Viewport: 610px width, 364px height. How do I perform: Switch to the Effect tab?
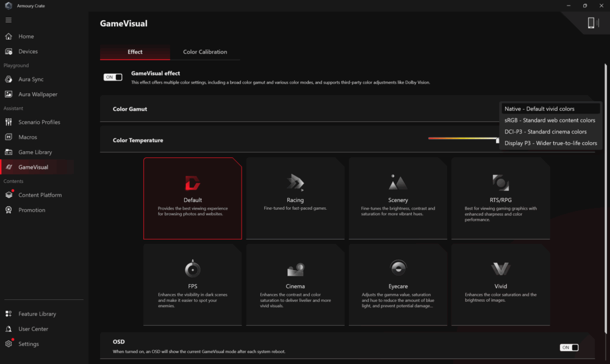click(135, 52)
